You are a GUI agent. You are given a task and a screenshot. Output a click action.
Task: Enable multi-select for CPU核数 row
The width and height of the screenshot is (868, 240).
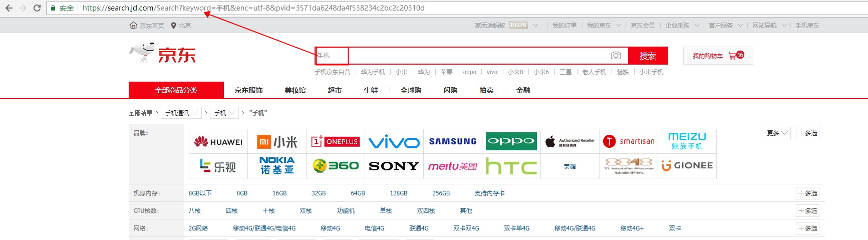coord(808,211)
